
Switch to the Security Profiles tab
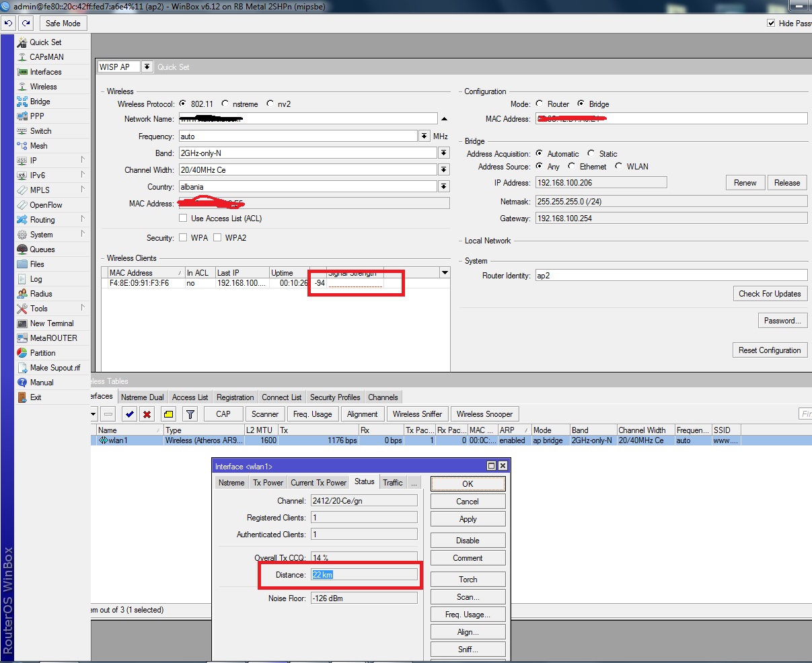(x=335, y=397)
